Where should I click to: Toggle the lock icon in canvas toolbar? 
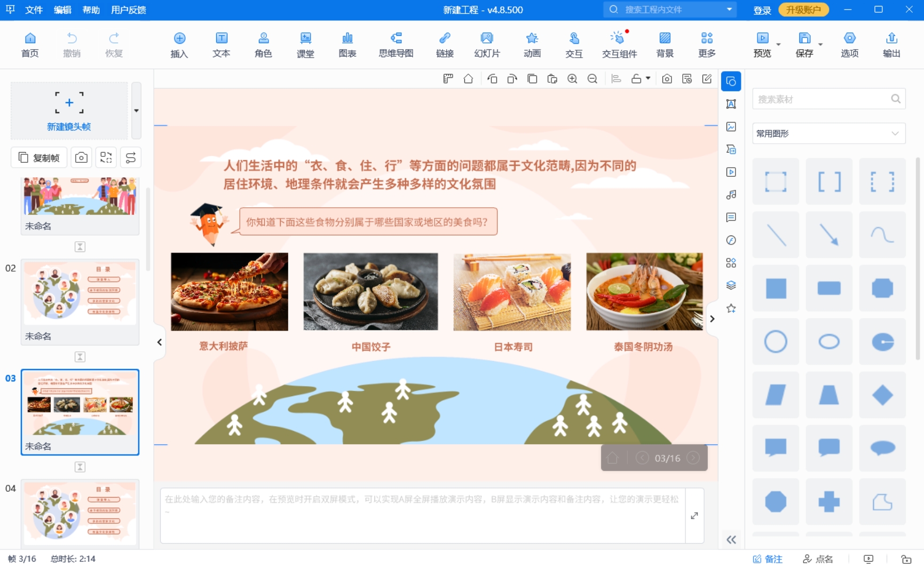point(636,79)
